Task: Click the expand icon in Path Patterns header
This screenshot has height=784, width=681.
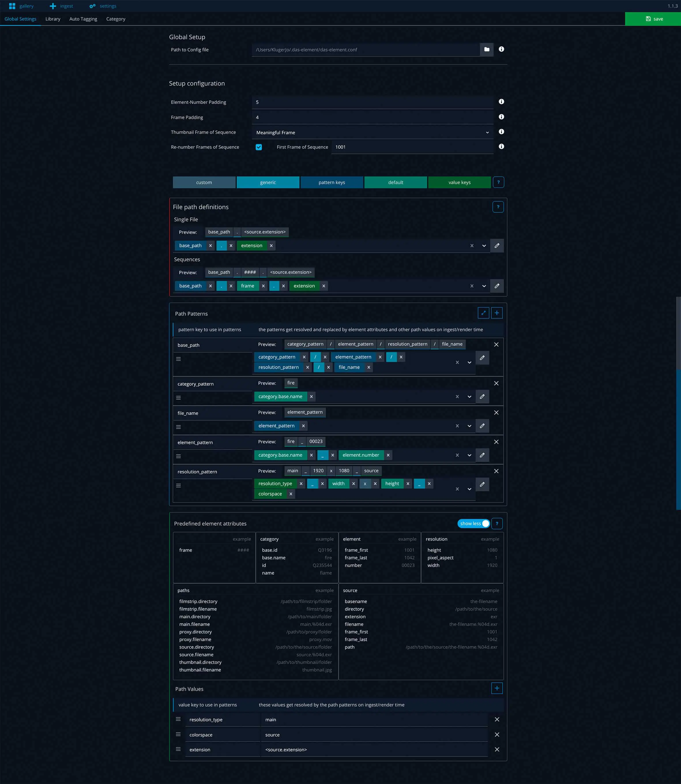Action: (x=483, y=313)
